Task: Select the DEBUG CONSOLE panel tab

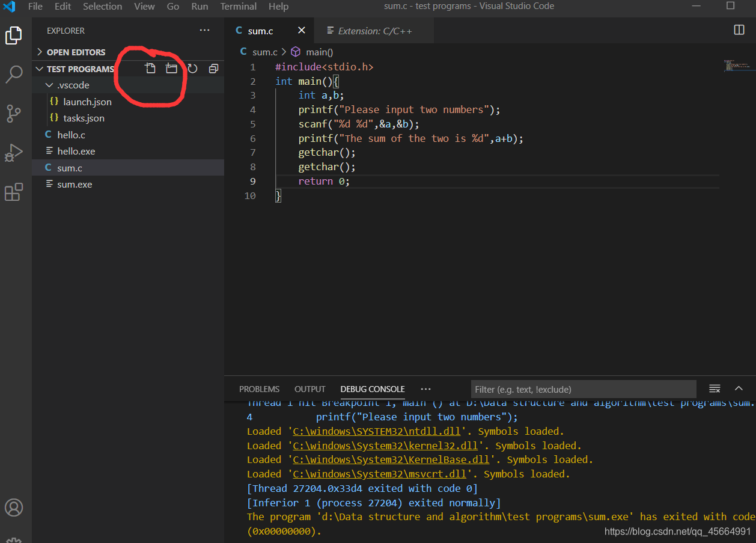Action: pos(373,389)
